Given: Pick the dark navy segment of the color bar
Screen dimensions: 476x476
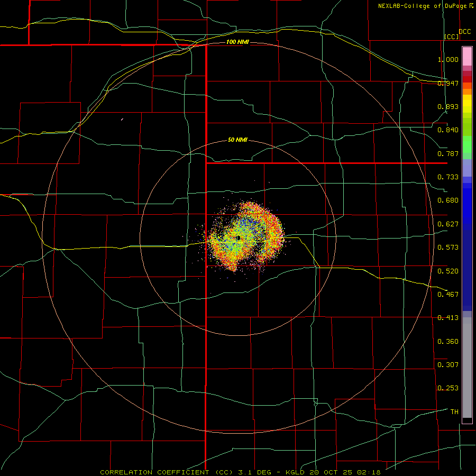Looking at the screenshot, I should click(x=467, y=270).
